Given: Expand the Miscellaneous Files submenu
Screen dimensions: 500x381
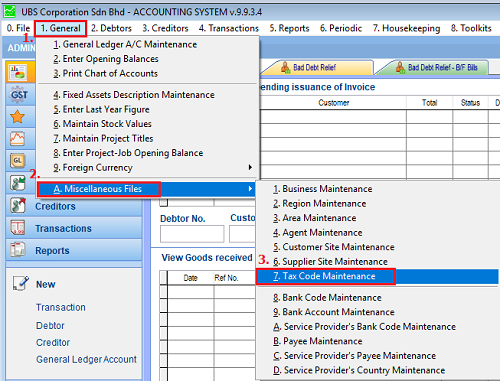Looking at the screenshot, I should pyautogui.click(x=147, y=189).
